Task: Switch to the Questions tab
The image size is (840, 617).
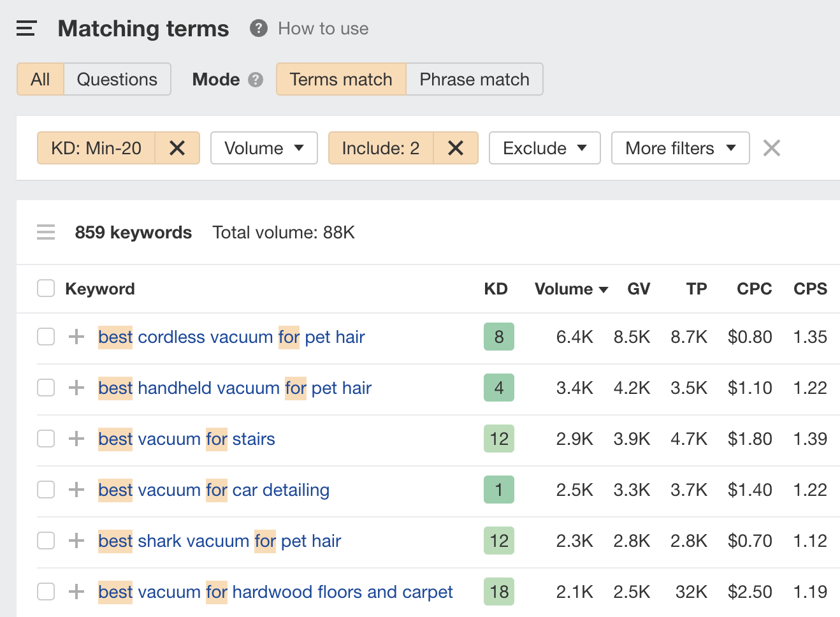Action: (117, 79)
